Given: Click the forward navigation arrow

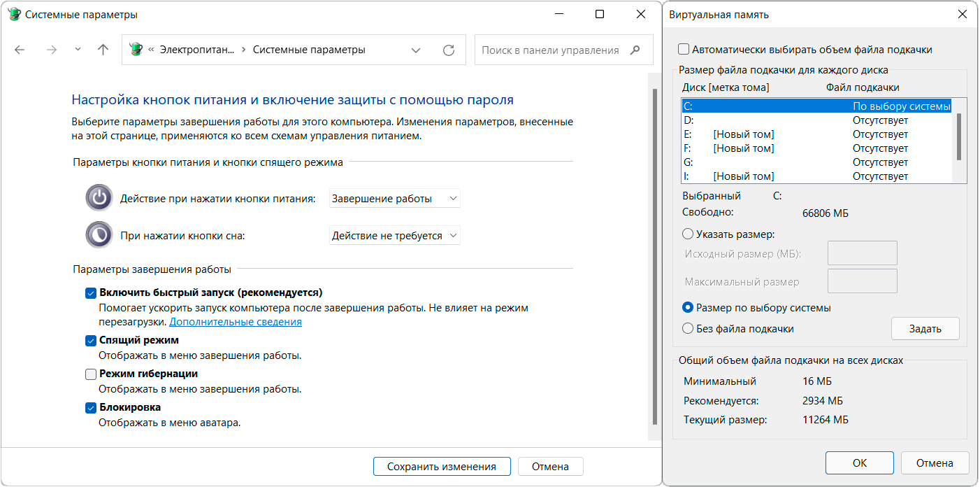Looking at the screenshot, I should [x=50, y=50].
